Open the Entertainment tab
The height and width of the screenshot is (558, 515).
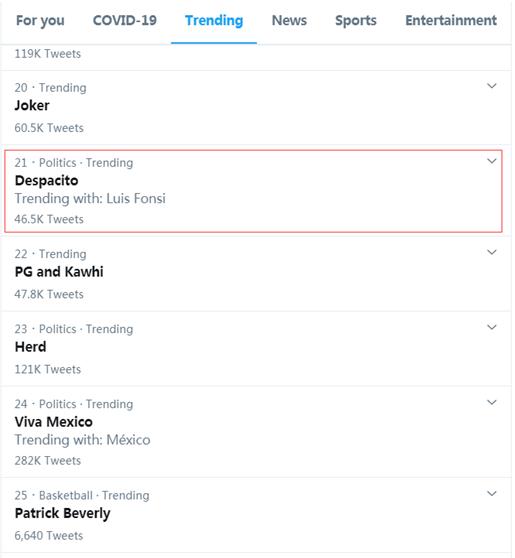click(451, 20)
